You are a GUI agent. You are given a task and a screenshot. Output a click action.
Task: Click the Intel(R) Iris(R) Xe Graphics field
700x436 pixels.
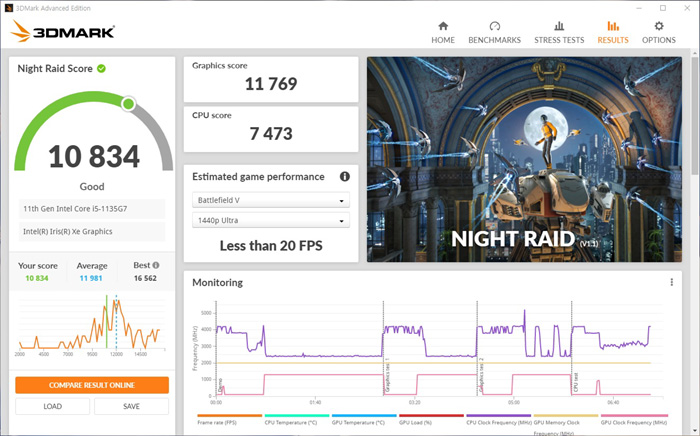coord(92,232)
